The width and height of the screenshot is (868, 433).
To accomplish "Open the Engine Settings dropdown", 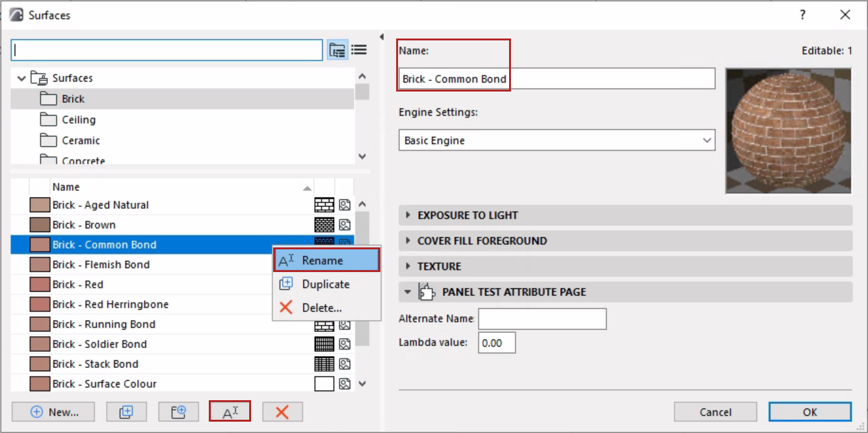I will click(x=556, y=140).
